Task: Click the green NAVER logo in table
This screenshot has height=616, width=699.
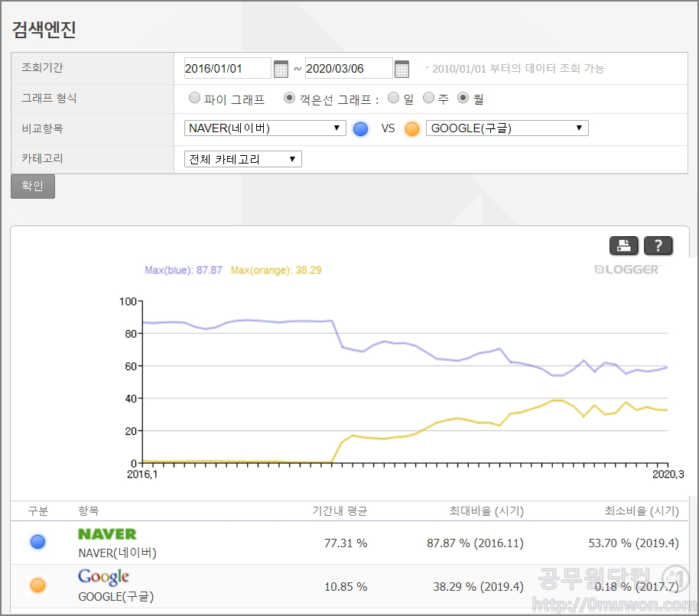Action: pyautogui.click(x=107, y=534)
